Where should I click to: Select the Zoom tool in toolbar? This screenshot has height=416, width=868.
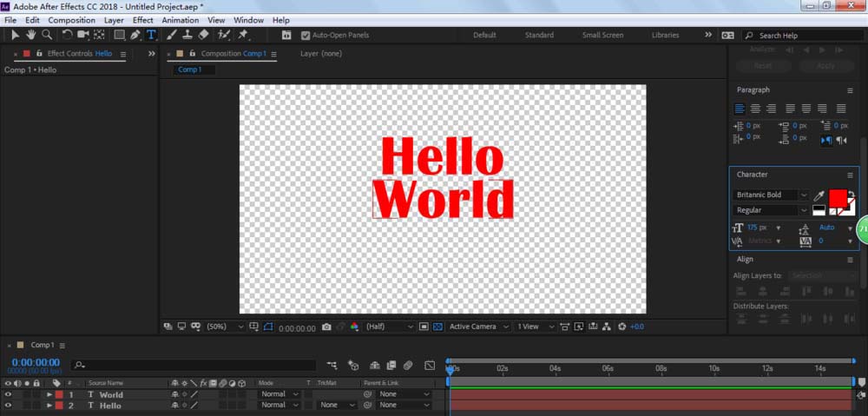(47, 36)
